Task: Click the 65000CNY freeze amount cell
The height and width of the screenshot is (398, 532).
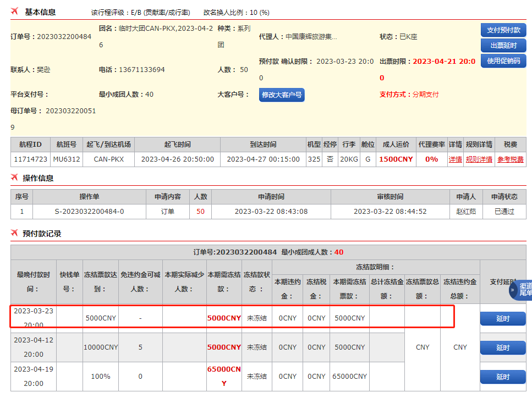Action: pyautogui.click(x=224, y=377)
